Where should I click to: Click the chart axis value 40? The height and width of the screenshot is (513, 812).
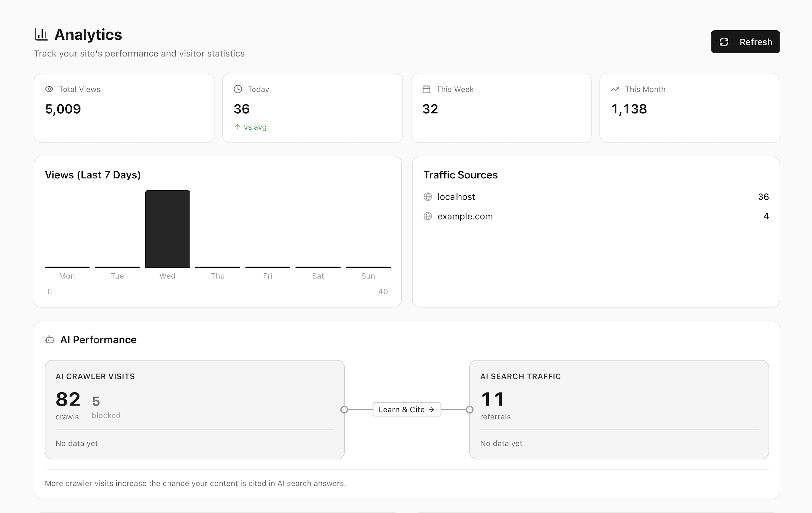(x=383, y=291)
